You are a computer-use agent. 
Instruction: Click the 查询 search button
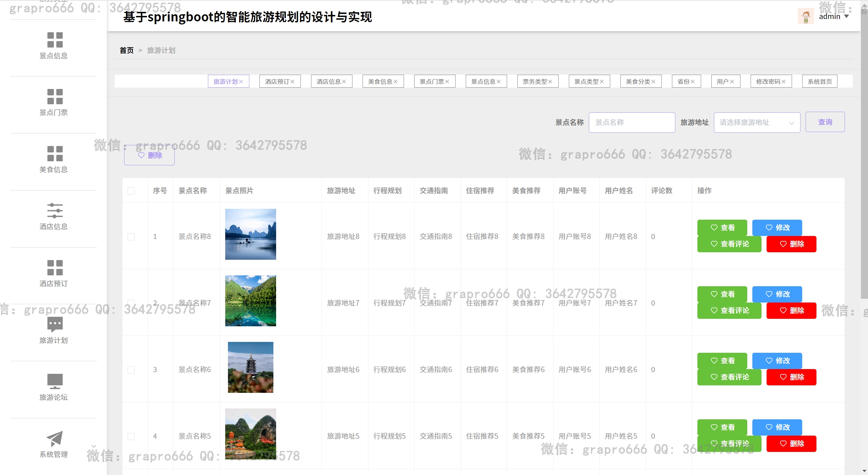(x=825, y=122)
